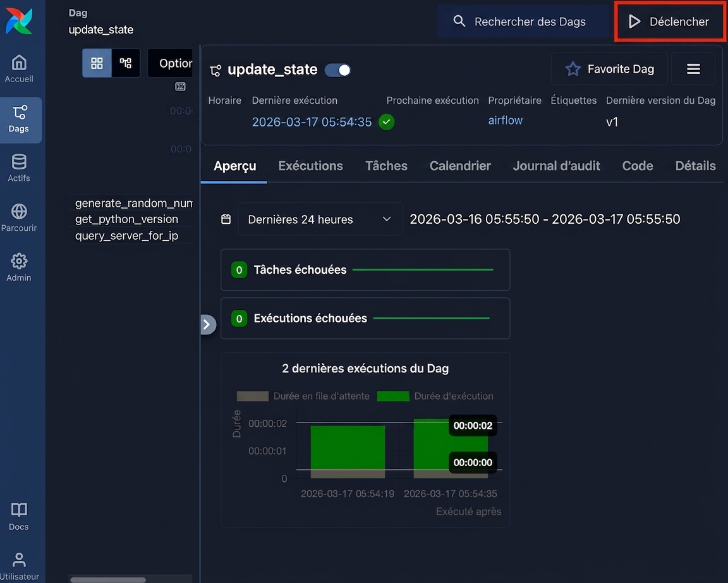Open the Actifs assets page
The image size is (728, 583).
pos(19,168)
